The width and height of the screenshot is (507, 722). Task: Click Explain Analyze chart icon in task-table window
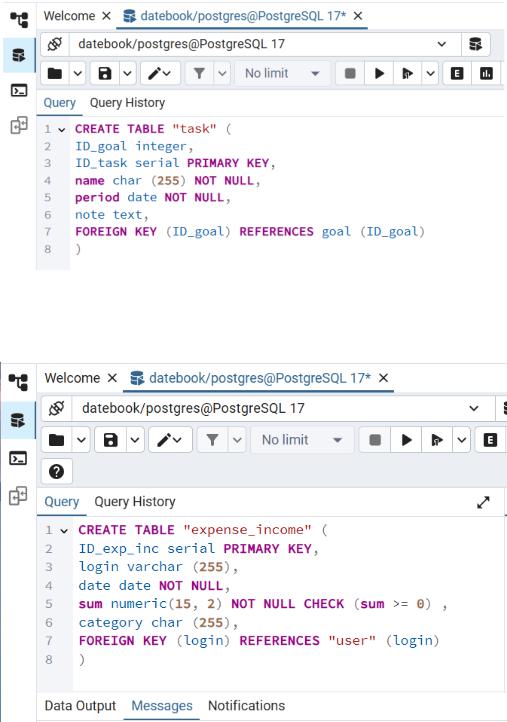tap(486, 73)
